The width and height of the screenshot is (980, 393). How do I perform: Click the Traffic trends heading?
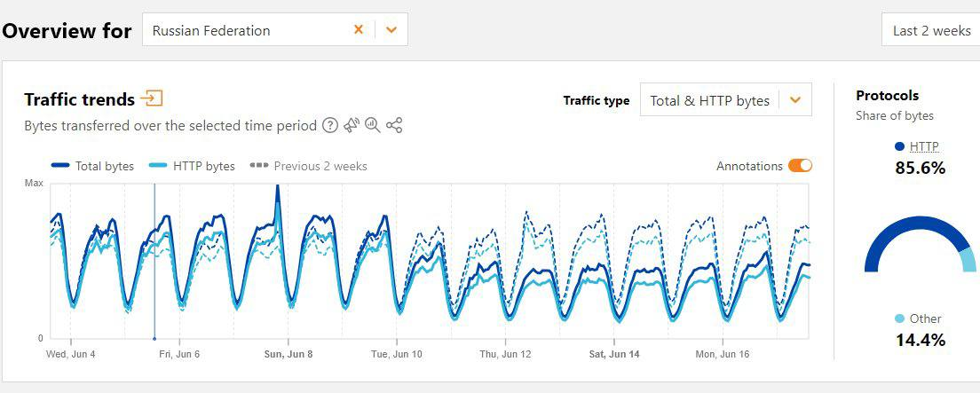80,99
